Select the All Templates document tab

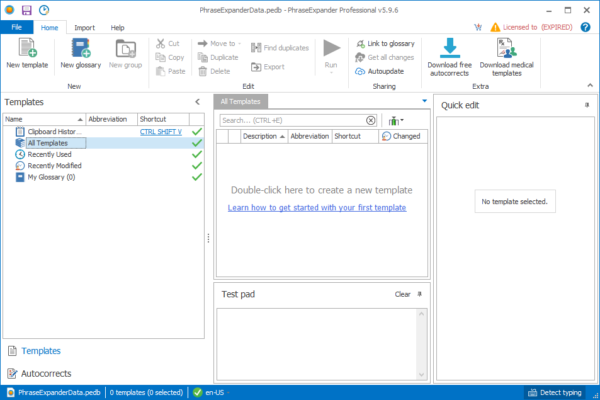[240, 101]
